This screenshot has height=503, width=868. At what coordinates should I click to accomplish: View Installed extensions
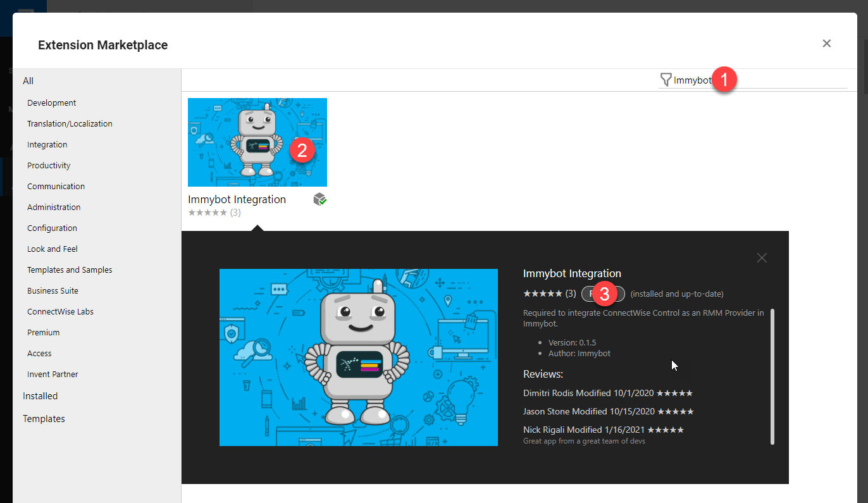40,396
